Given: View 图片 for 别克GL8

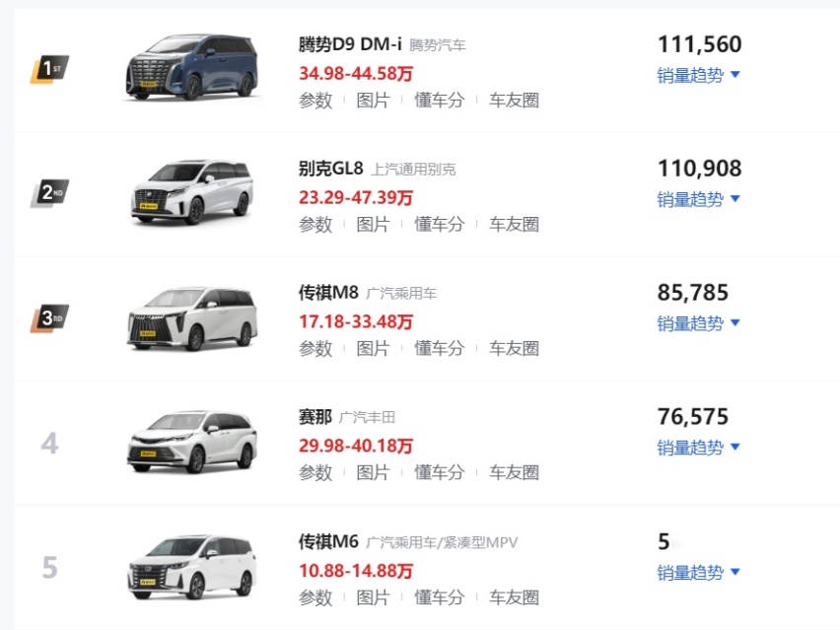Looking at the screenshot, I should pyautogui.click(x=373, y=225).
